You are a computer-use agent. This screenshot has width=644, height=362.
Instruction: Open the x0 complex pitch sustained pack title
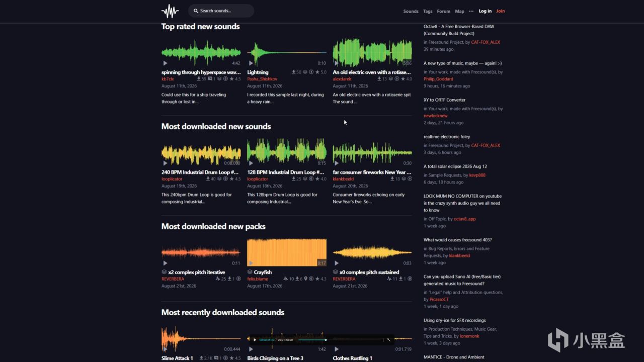tap(369, 273)
